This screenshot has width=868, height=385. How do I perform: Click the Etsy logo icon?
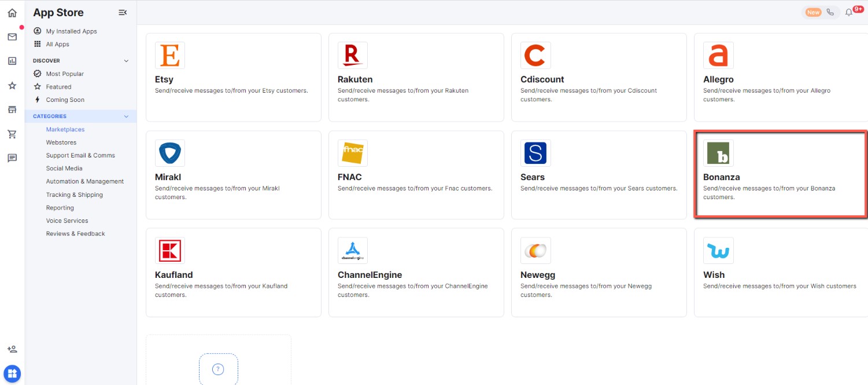170,56
